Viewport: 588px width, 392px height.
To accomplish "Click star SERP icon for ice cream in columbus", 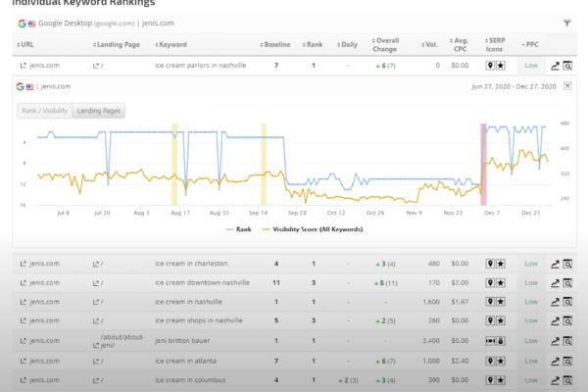I will pyautogui.click(x=500, y=380).
